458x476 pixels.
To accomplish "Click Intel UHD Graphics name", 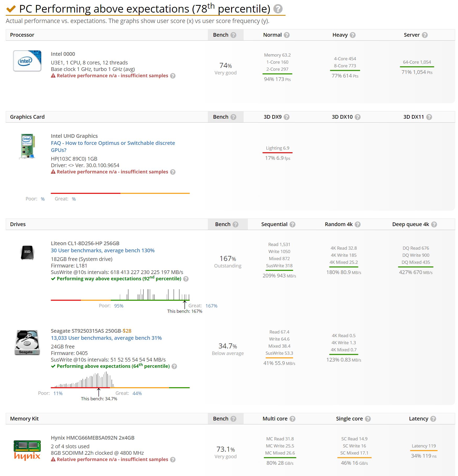I will click(74, 136).
